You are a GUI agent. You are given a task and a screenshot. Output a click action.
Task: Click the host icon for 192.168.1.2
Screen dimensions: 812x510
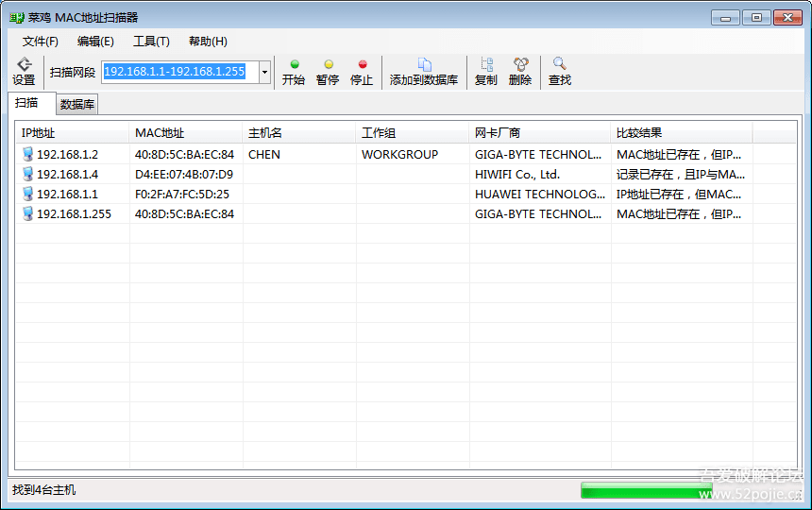click(x=28, y=154)
